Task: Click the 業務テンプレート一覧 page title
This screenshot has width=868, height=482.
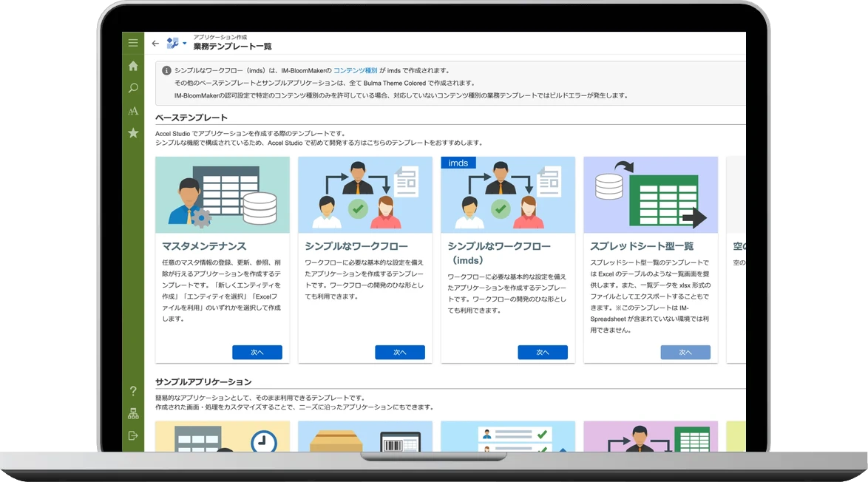Action: (x=232, y=47)
